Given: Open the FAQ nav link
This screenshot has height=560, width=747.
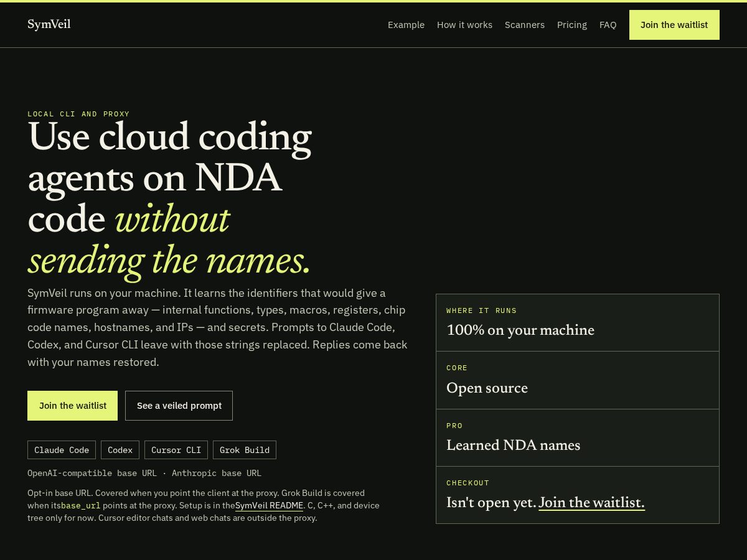Looking at the screenshot, I should coord(608,25).
